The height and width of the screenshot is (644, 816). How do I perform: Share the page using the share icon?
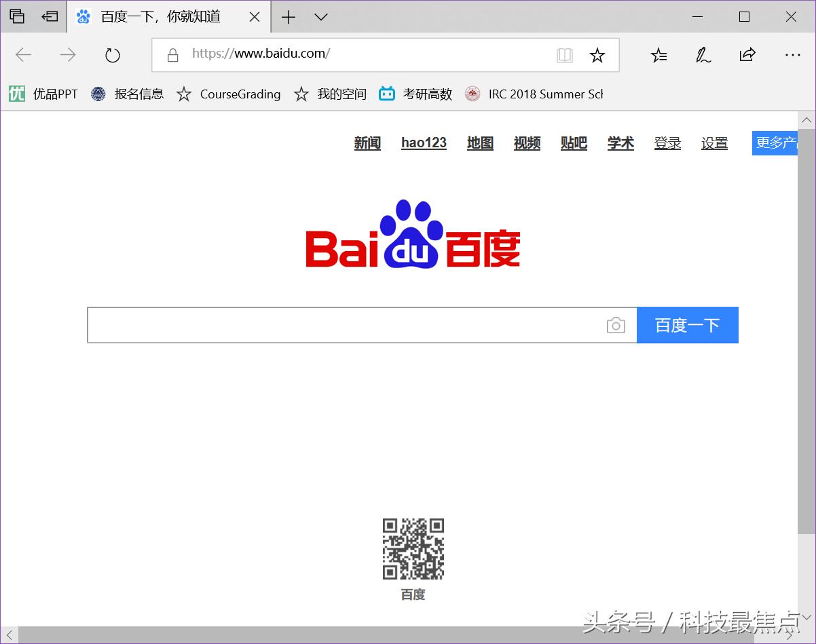pyautogui.click(x=747, y=55)
